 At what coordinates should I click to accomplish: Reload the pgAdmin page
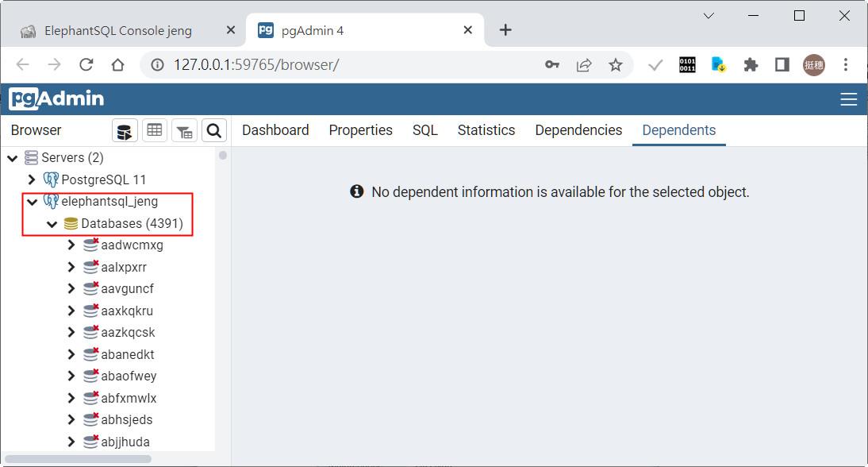[86, 65]
